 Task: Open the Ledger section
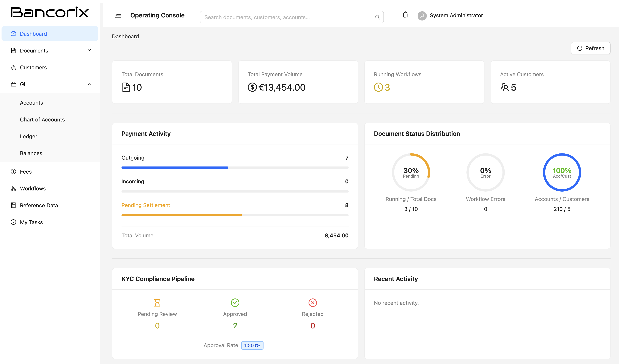click(29, 136)
